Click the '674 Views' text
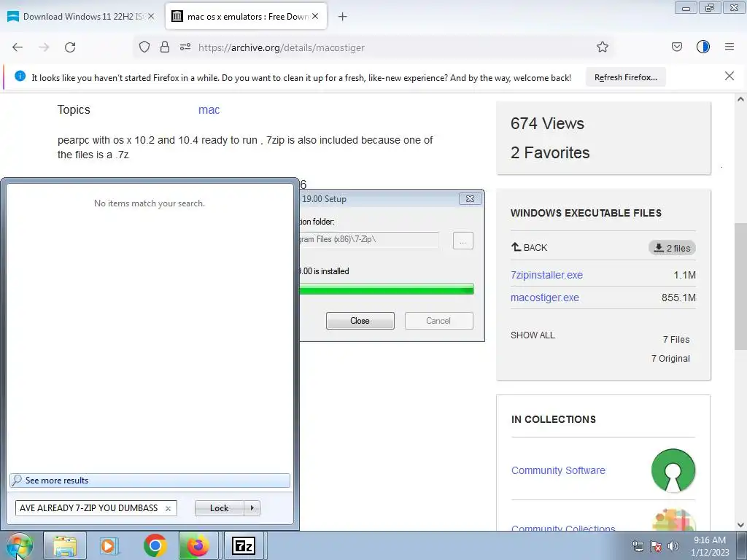Image resolution: width=747 pixels, height=560 pixels. (x=547, y=124)
